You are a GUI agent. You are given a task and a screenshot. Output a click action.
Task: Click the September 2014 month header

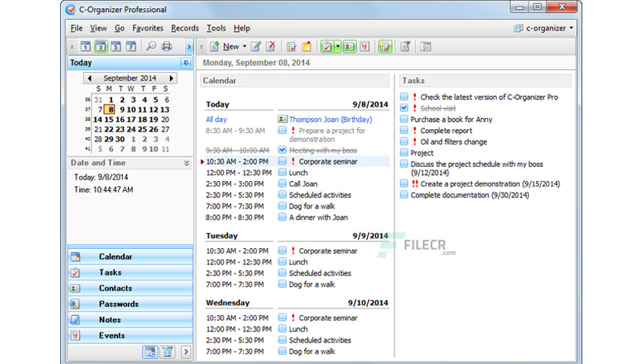(x=130, y=78)
